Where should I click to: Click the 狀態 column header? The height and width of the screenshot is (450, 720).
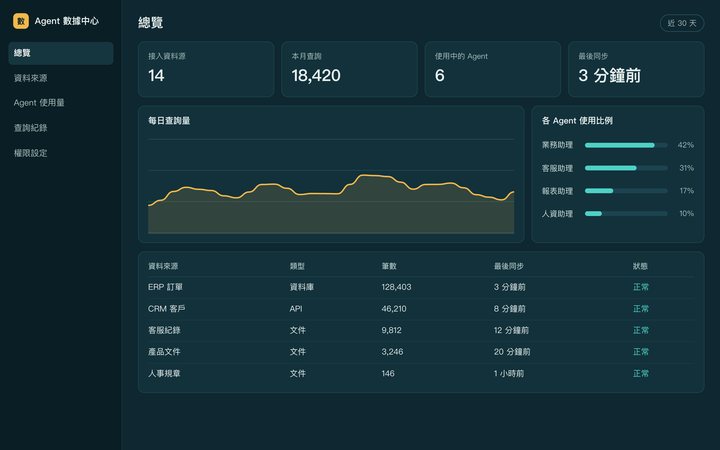click(x=640, y=266)
